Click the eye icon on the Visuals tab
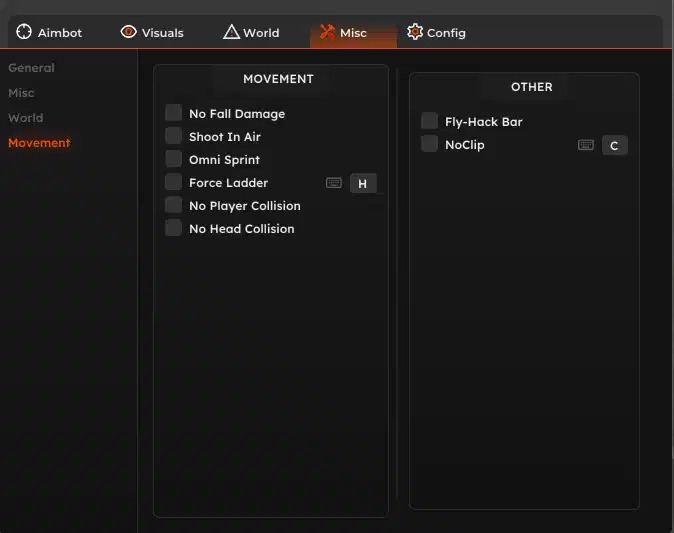674x533 pixels. (x=128, y=32)
